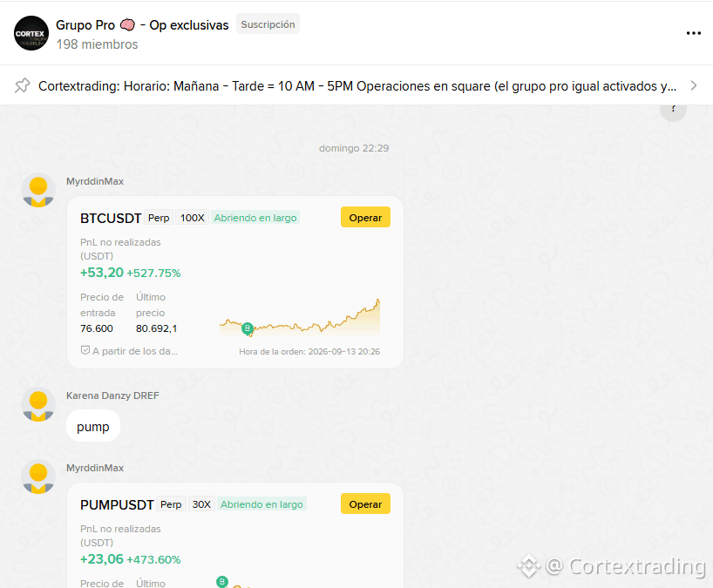Open the pinned Cortextrading Horario message
Viewport: 713px width, 588px height.
click(x=356, y=85)
